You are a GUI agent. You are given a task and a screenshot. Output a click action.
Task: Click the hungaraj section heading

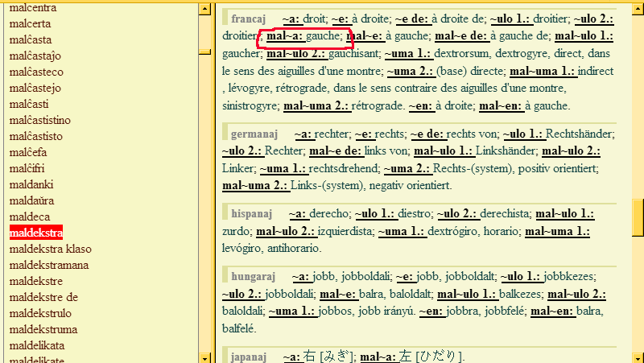click(x=253, y=276)
